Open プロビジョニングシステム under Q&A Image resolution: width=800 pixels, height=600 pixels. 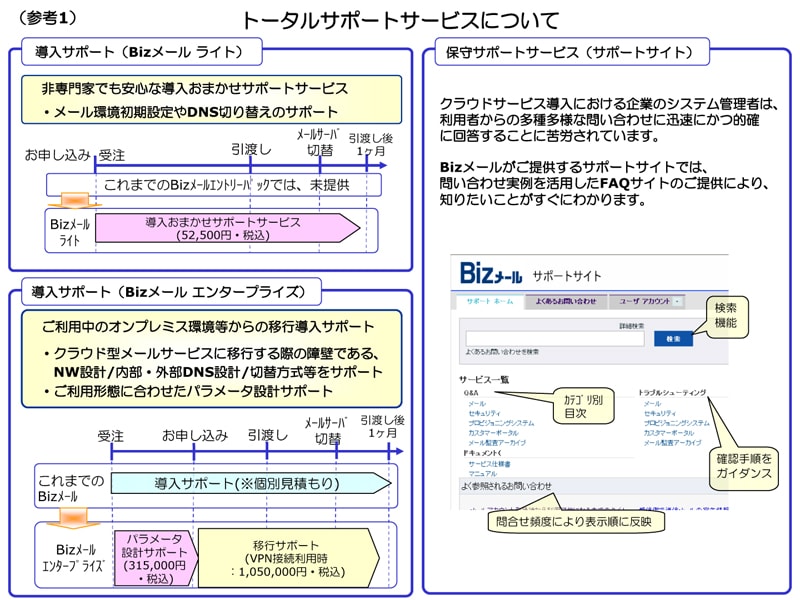pos(501,423)
